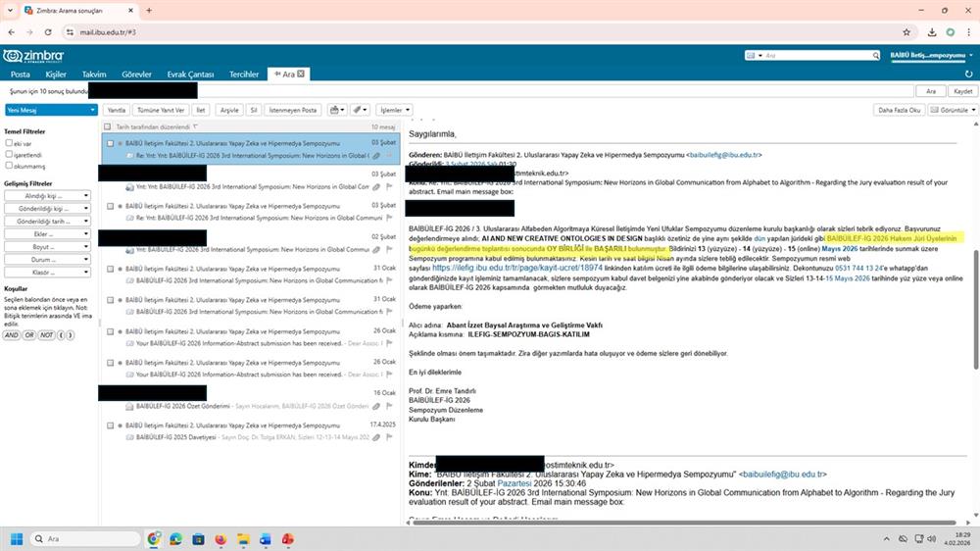Click the refresh icon below account name
Viewport: 980px width, 551px height.
pos(967,74)
